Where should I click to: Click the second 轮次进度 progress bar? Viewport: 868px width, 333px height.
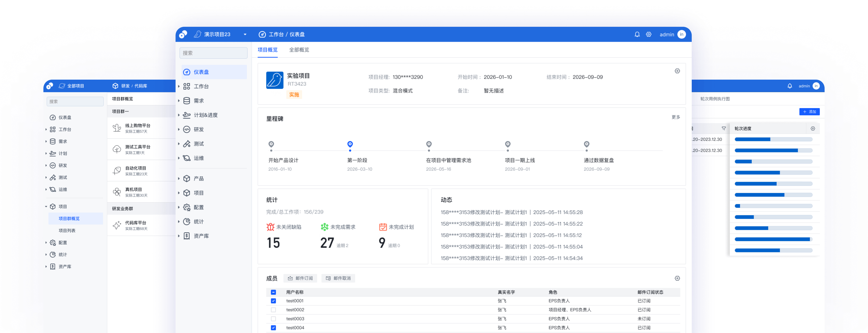(773, 151)
